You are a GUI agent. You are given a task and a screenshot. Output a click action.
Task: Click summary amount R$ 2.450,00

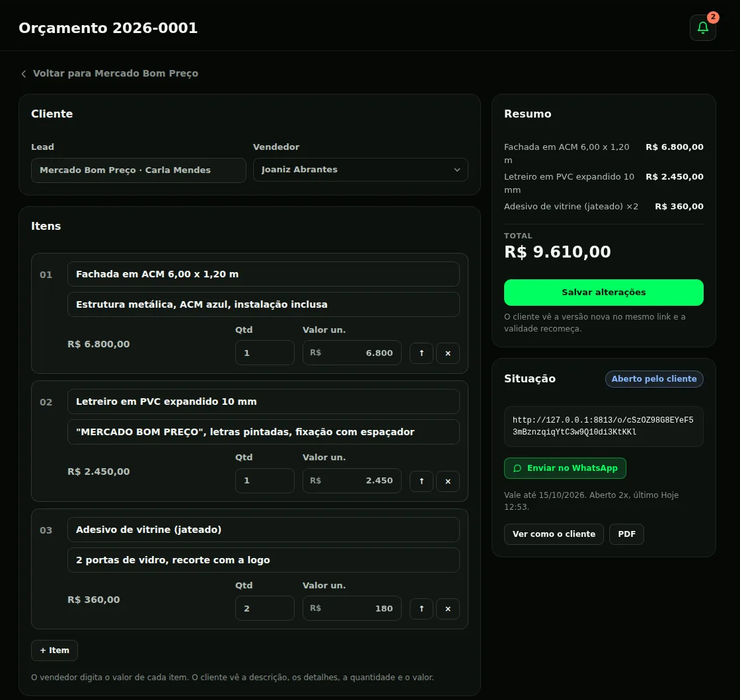[675, 177]
